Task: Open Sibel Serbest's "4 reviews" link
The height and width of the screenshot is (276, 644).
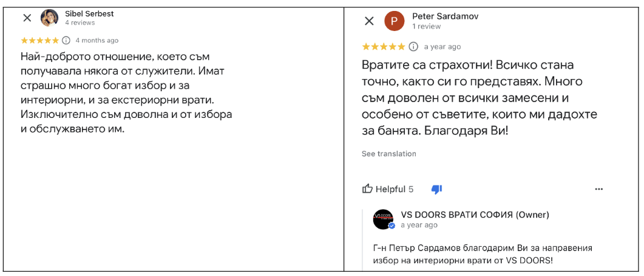Action: tap(80, 23)
